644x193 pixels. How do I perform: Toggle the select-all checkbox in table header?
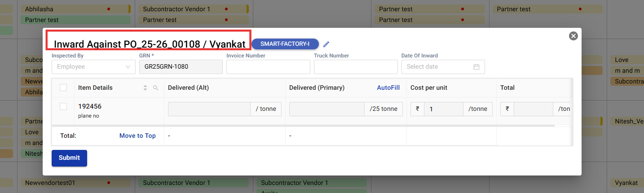coord(63,88)
